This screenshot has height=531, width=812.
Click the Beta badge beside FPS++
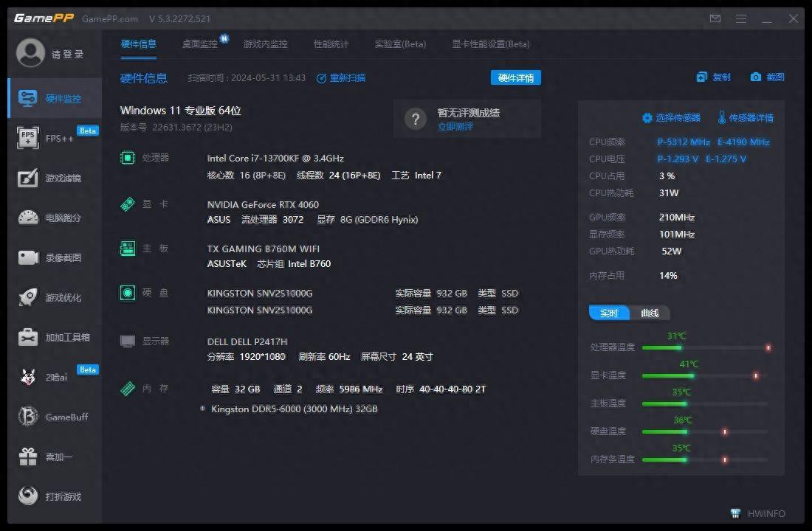tap(88, 131)
